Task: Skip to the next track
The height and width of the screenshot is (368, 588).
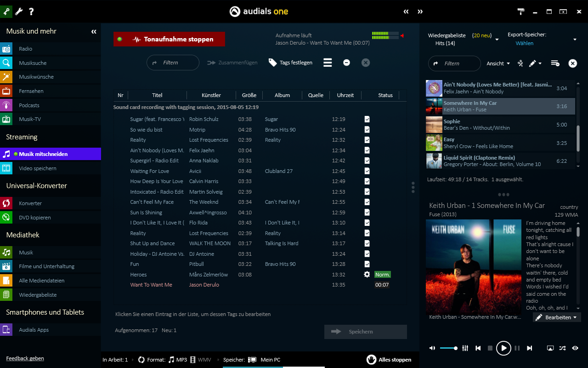Action: pos(530,348)
